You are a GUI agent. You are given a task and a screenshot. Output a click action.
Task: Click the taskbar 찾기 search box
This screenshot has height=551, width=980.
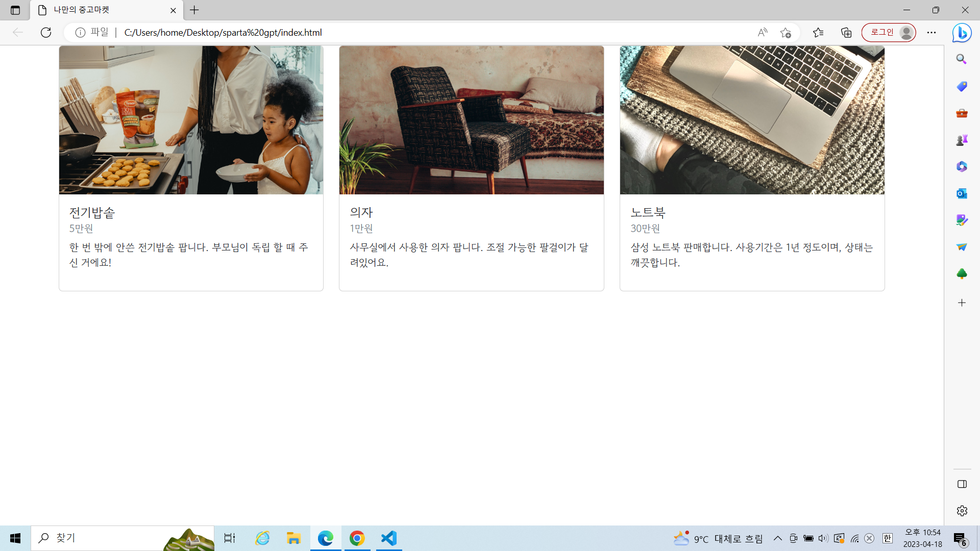[x=122, y=538]
